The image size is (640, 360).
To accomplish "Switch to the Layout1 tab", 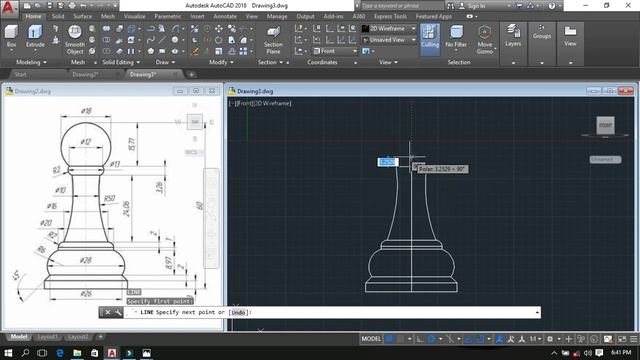I will tap(47, 337).
